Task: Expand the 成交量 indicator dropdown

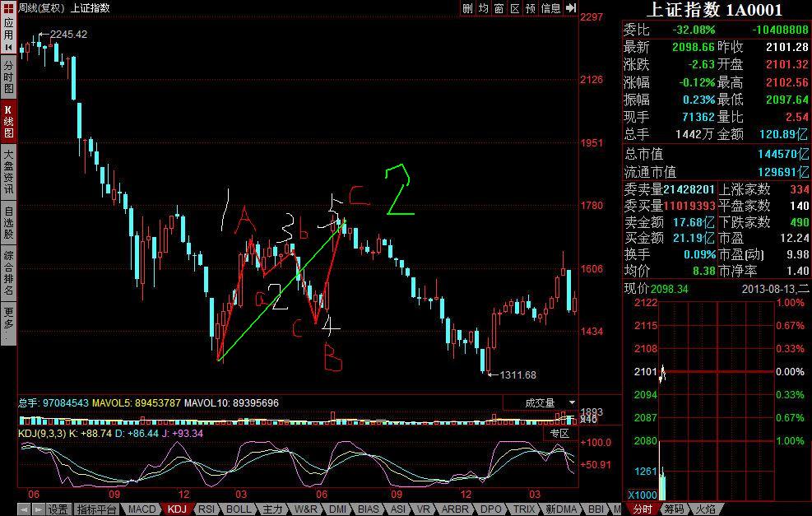Action: 541,402
